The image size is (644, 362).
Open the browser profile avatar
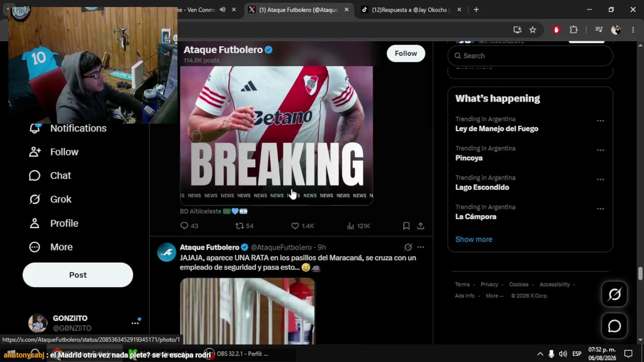coord(616,30)
